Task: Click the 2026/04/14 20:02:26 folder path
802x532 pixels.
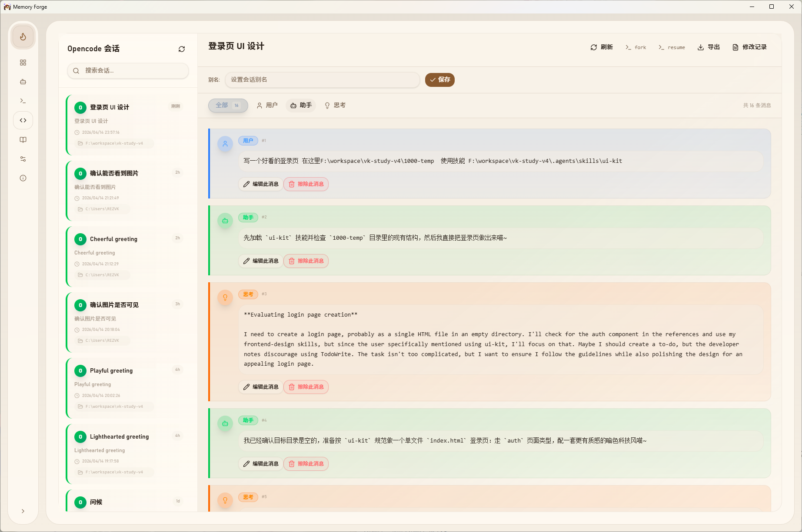Action: 114,406
